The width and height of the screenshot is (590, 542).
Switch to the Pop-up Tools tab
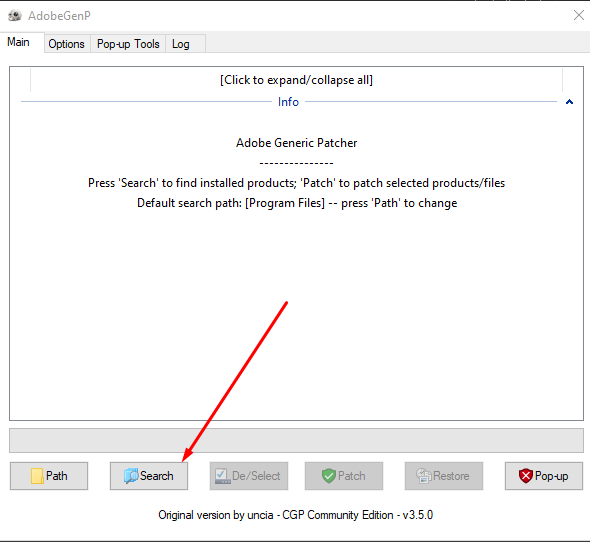coord(128,44)
